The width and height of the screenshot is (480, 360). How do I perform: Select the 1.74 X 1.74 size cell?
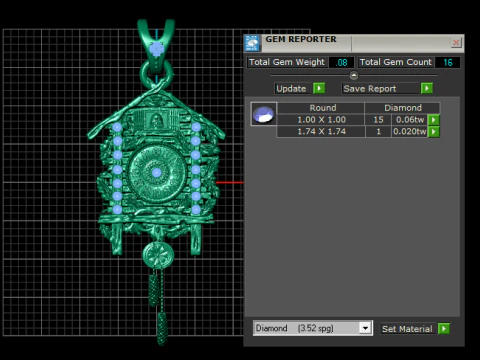tap(321, 131)
